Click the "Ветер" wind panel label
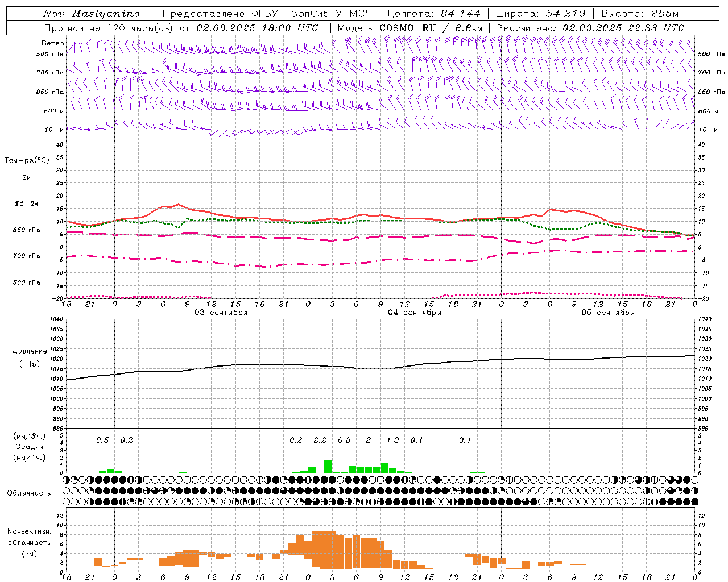This screenshot has height=582, width=728. [52, 43]
